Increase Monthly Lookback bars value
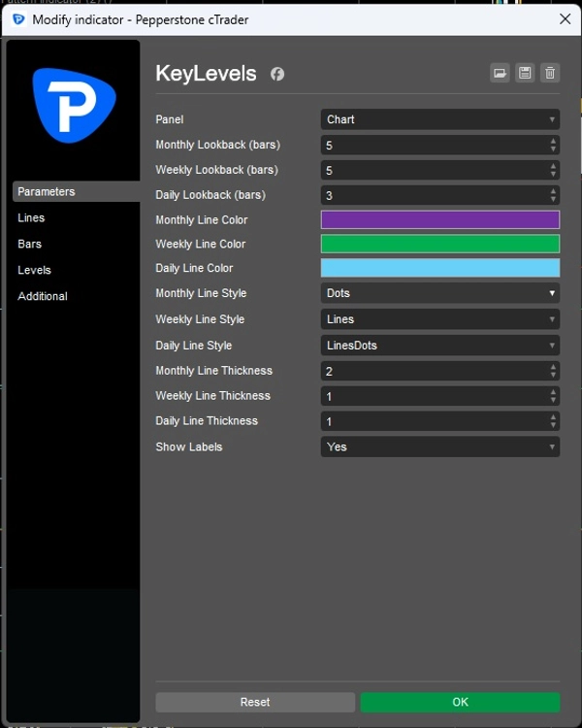 point(553,141)
